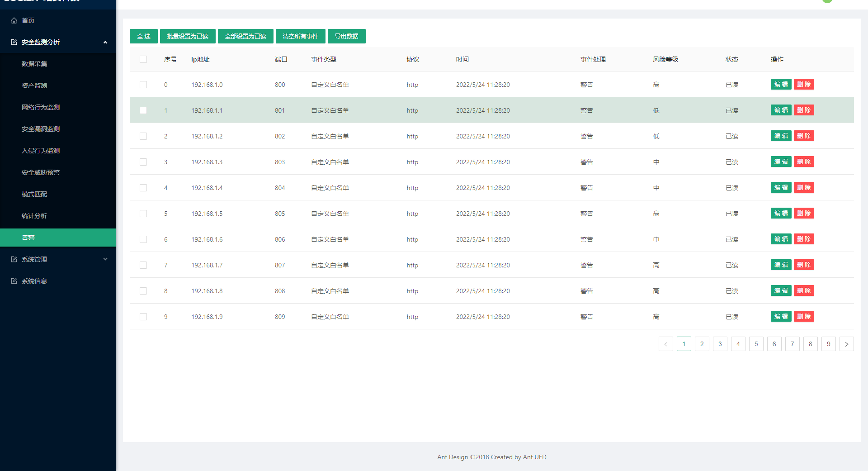Screen dimensions: 868x471
Task: Select the checkbox for 192.168.1.5 row
Action: [x=143, y=214]
